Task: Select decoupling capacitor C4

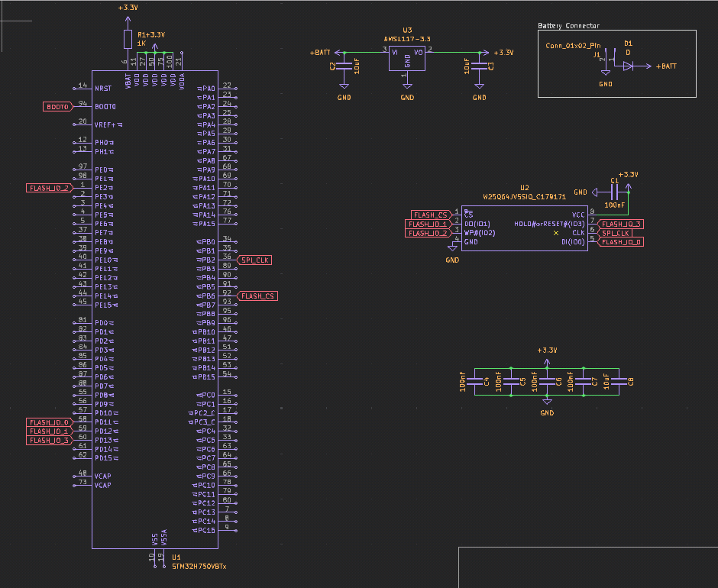Action: 474,382
